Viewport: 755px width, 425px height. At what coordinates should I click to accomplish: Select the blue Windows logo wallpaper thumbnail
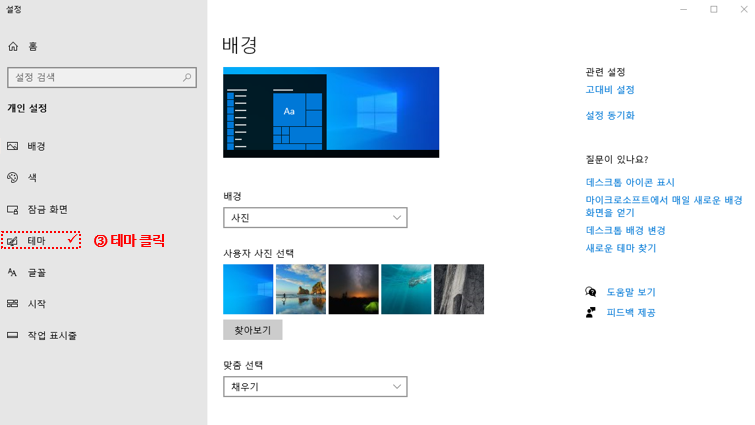pyautogui.click(x=248, y=289)
